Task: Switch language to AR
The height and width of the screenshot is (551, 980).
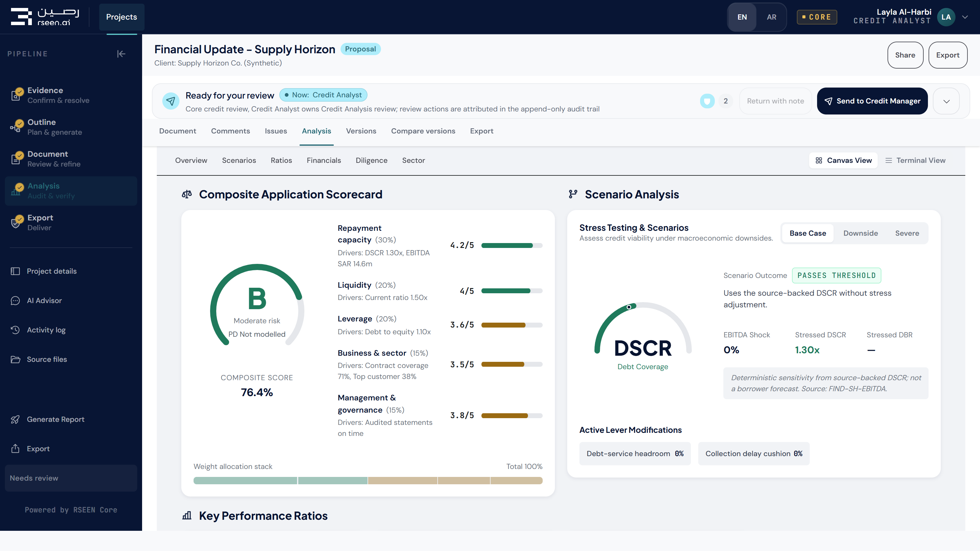Action: pyautogui.click(x=771, y=17)
